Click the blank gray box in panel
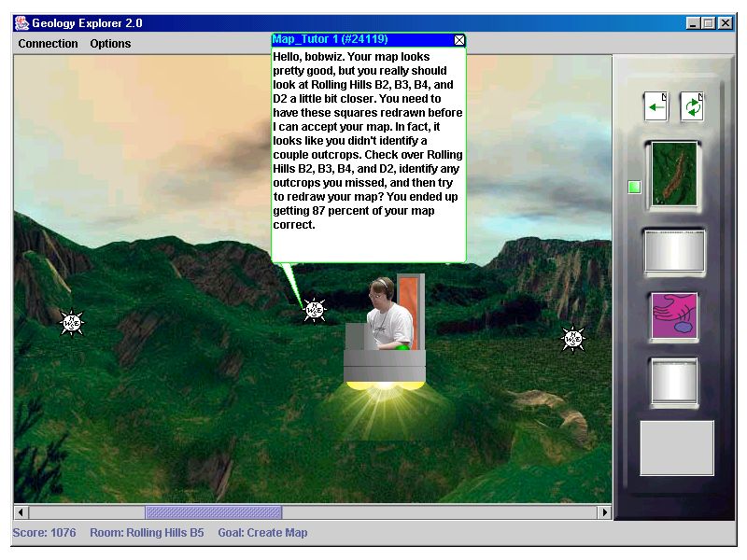The image size is (747, 560). point(676,448)
